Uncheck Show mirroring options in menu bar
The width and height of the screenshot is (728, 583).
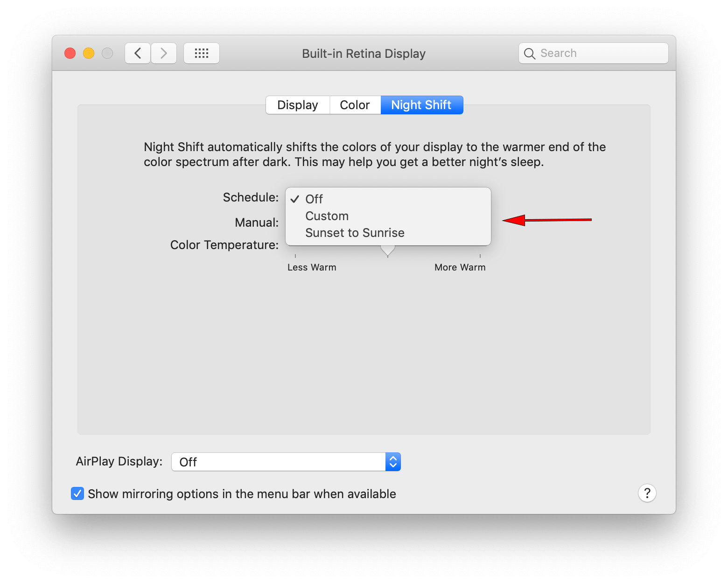point(77,493)
